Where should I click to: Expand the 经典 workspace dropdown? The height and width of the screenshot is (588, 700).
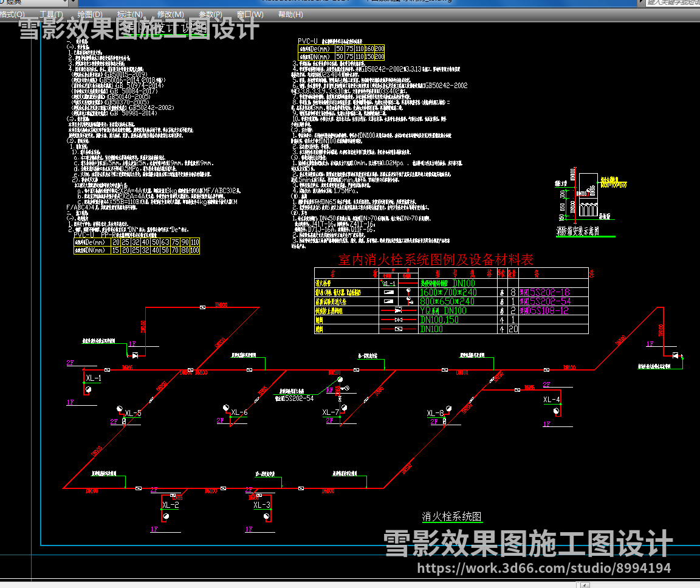point(72,3)
